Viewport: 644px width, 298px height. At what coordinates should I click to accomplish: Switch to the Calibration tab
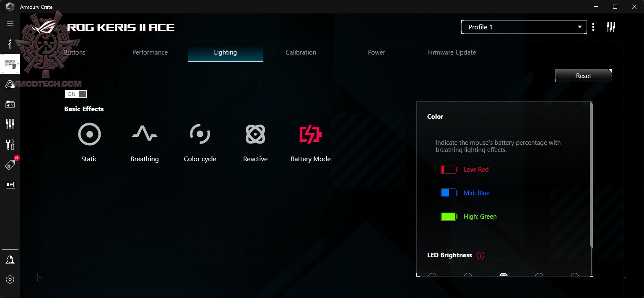pyautogui.click(x=301, y=52)
